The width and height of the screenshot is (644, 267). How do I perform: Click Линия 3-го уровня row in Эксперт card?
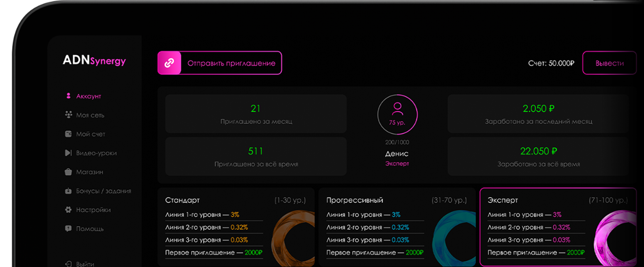click(x=536, y=240)
